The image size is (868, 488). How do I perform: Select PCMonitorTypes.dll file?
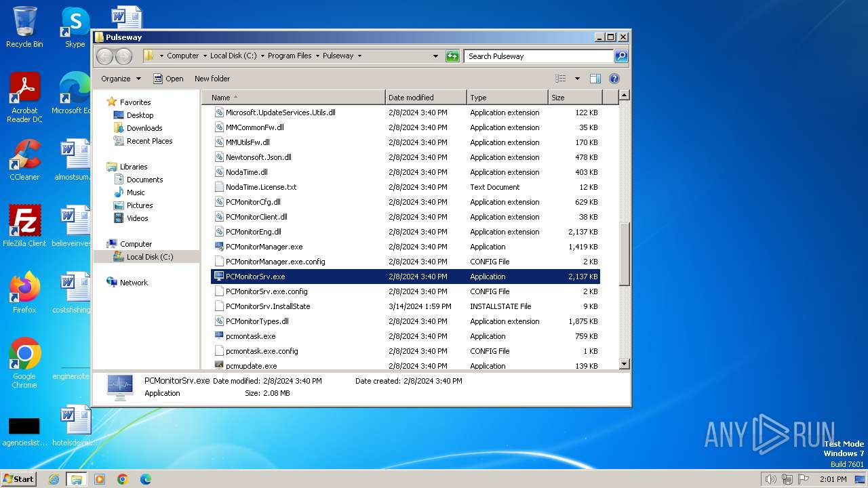tap(406, 321)
